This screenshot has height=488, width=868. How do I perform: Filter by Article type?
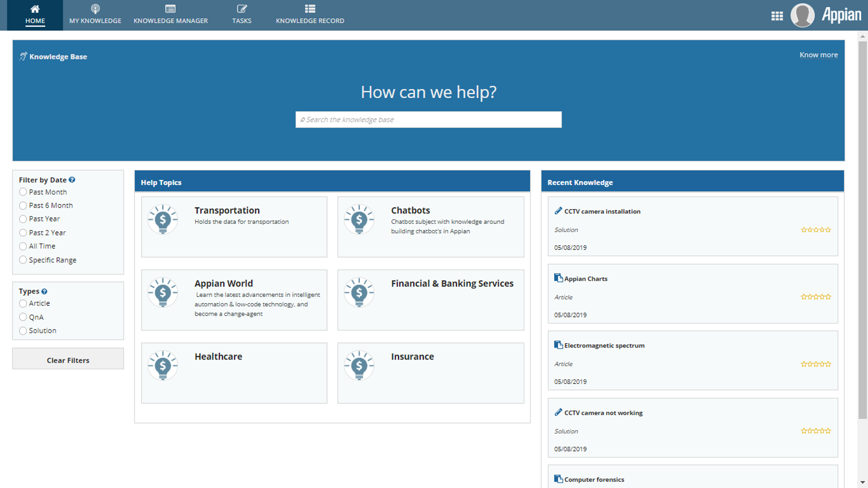coord(23,303)
